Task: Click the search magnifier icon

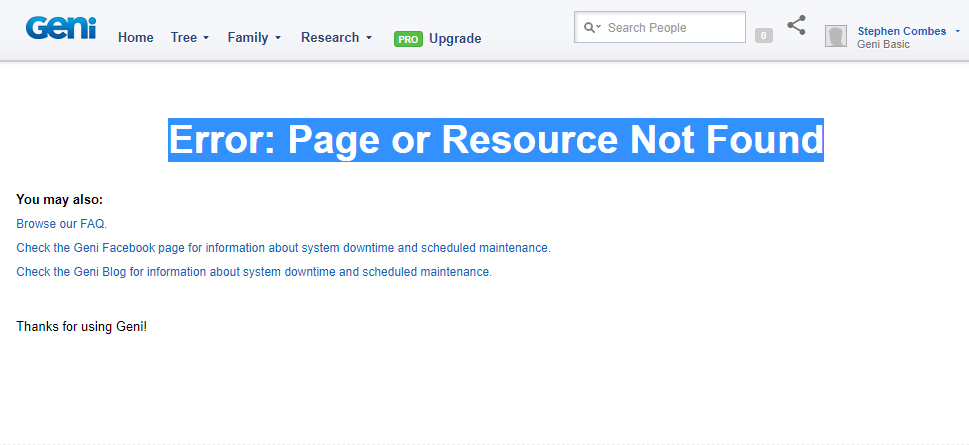Action: pyautogui.click(x=590, y=28)
